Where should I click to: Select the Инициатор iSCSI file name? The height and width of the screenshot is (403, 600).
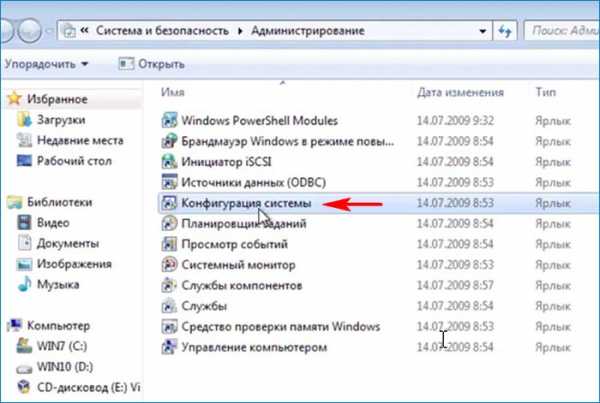226,162
